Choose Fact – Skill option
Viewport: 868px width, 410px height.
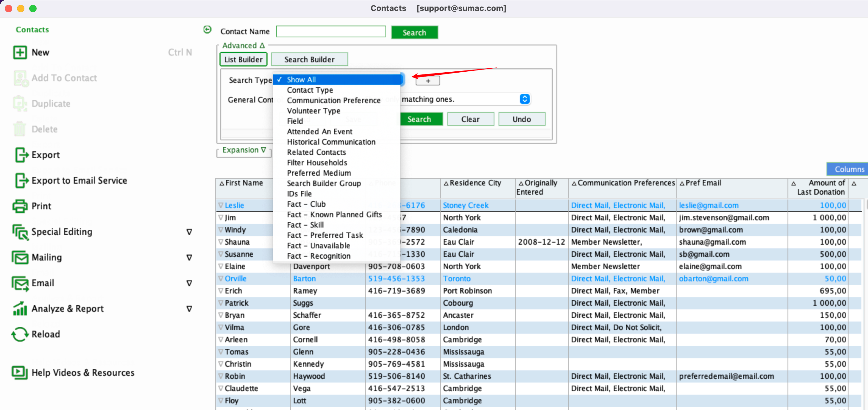pyautogui.click(x=336, y=225)
